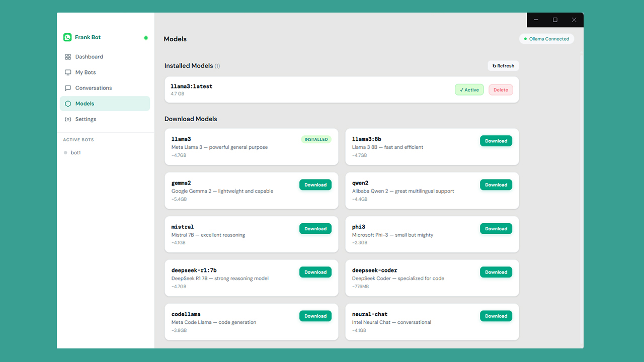Click the 'Download Models' section heading

click(x=191, y=119)
